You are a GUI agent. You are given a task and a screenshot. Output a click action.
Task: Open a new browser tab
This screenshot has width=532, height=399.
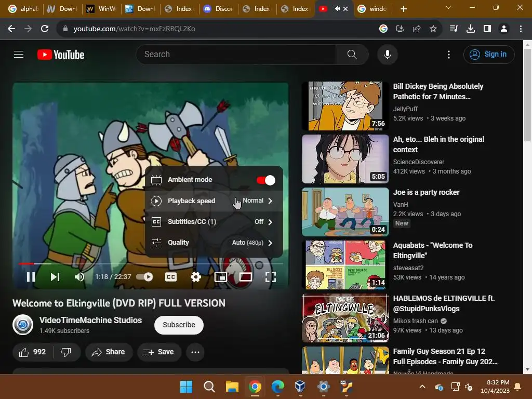403,9
